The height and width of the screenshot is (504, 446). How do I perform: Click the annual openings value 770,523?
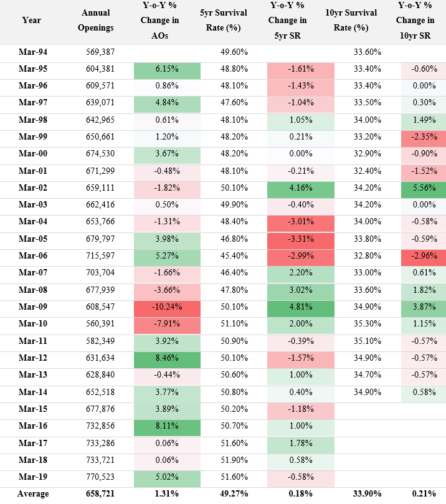click(x=100, y=478)
